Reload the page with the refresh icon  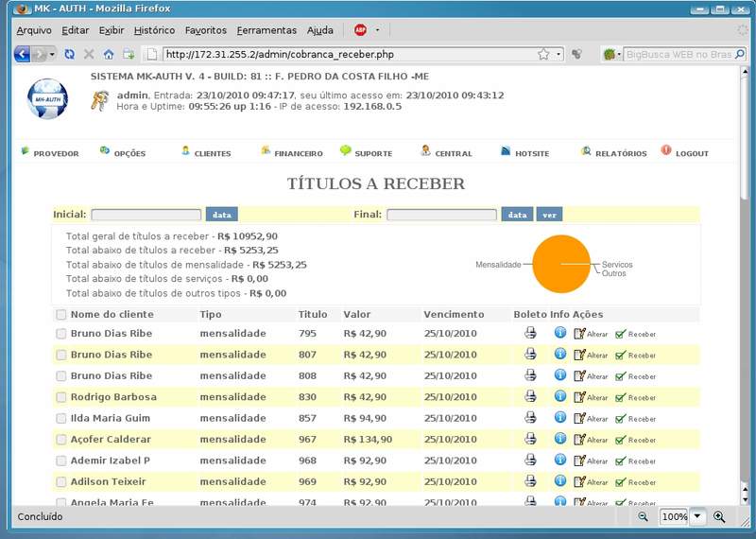(x=69, y=54)
